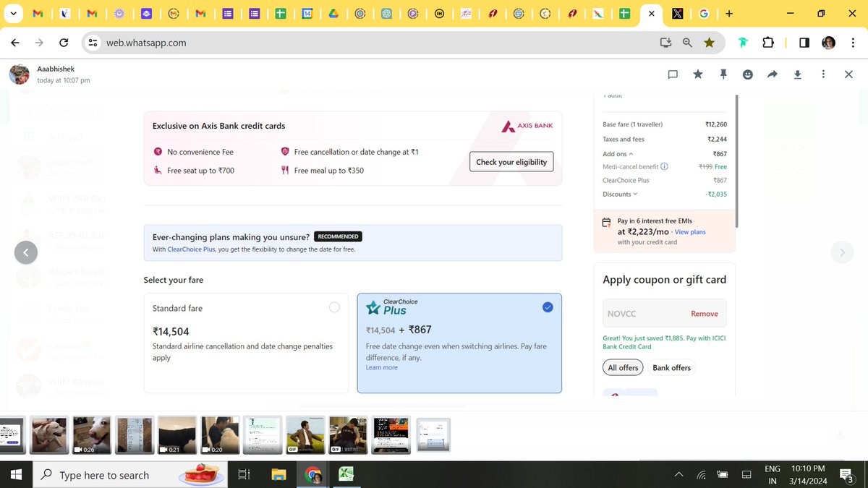The image size is (868, 488).
Task: Open the GIF thumbnail of man in suit
Action: (x=305, y=435)
